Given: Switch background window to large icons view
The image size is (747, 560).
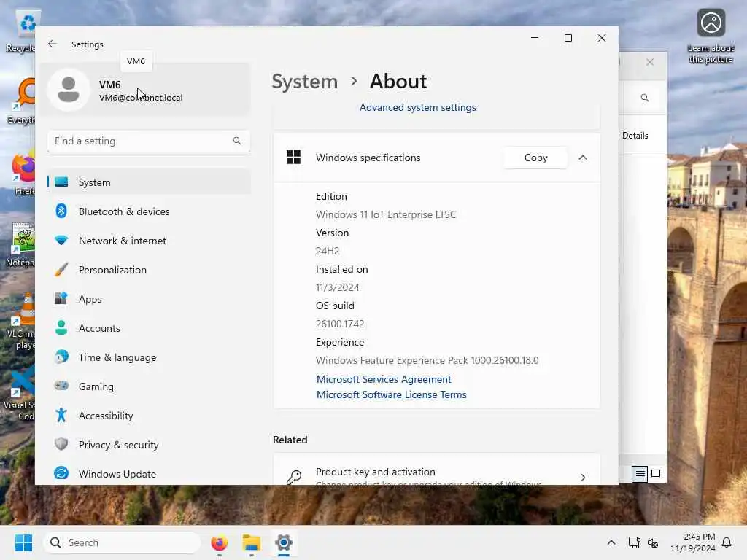Looking at the screenshot, I should pyautogui.click(x=656, y=474).
